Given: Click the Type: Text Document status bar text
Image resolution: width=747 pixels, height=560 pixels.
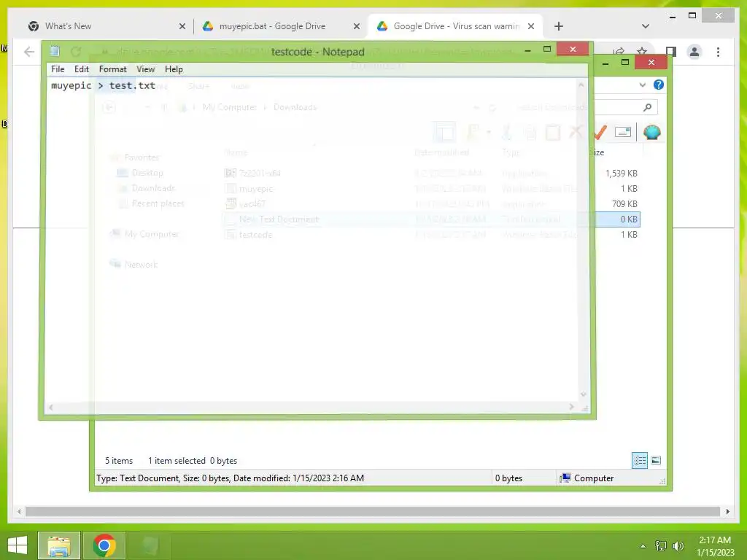Looking at the screenshot, I should coord(230,478).
